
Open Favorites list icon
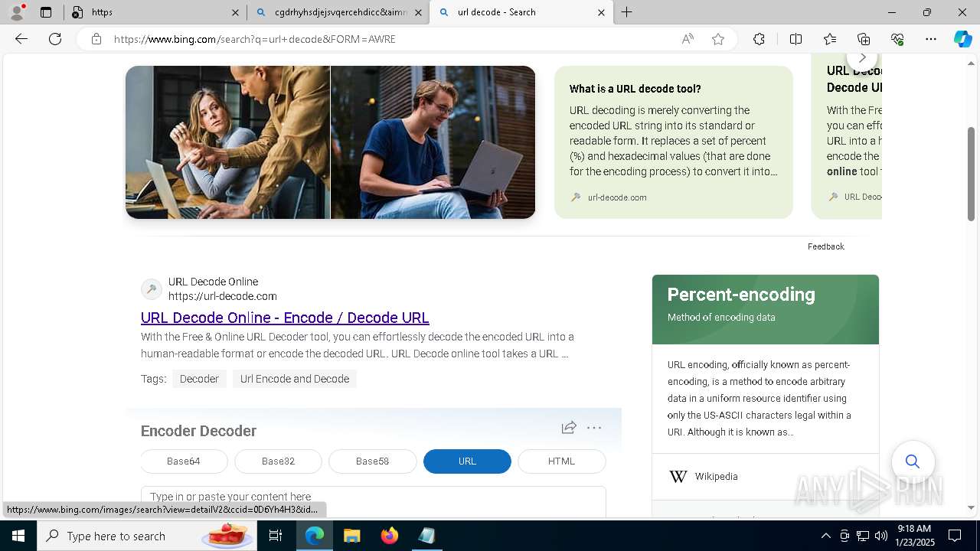point(830,39)
